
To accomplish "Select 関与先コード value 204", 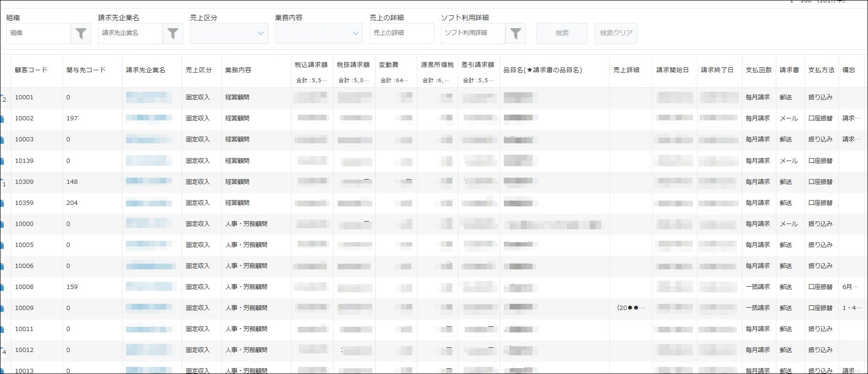I will tap(72, 203).
